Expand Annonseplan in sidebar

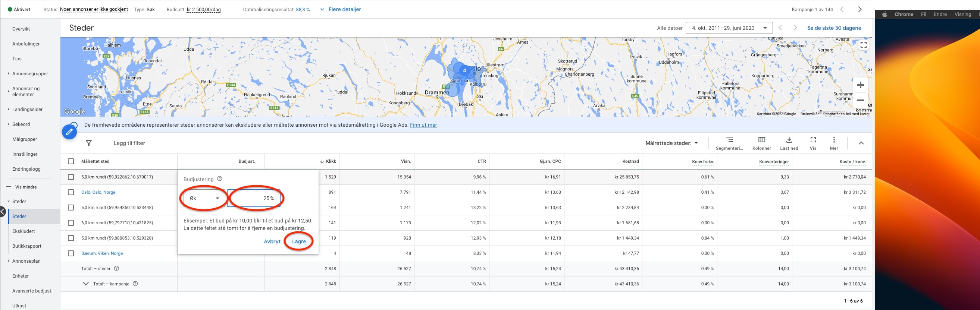click(x=8, y=261)
